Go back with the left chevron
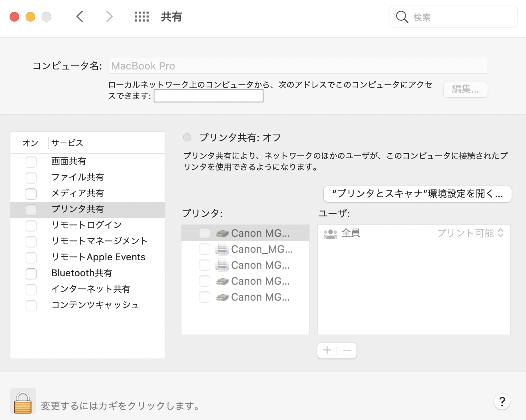The width and height of the screenshot is (526, 420). (x=80, y=17)
